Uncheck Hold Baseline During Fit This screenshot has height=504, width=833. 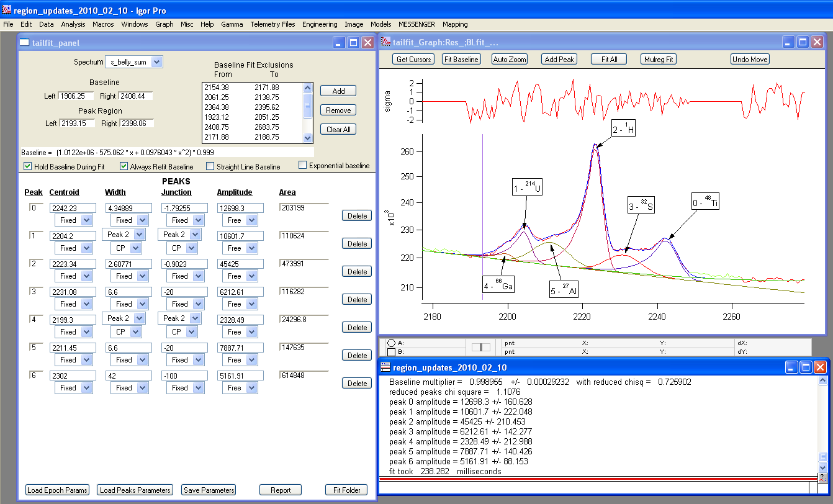pyautogui.click(x=28, y=166)
